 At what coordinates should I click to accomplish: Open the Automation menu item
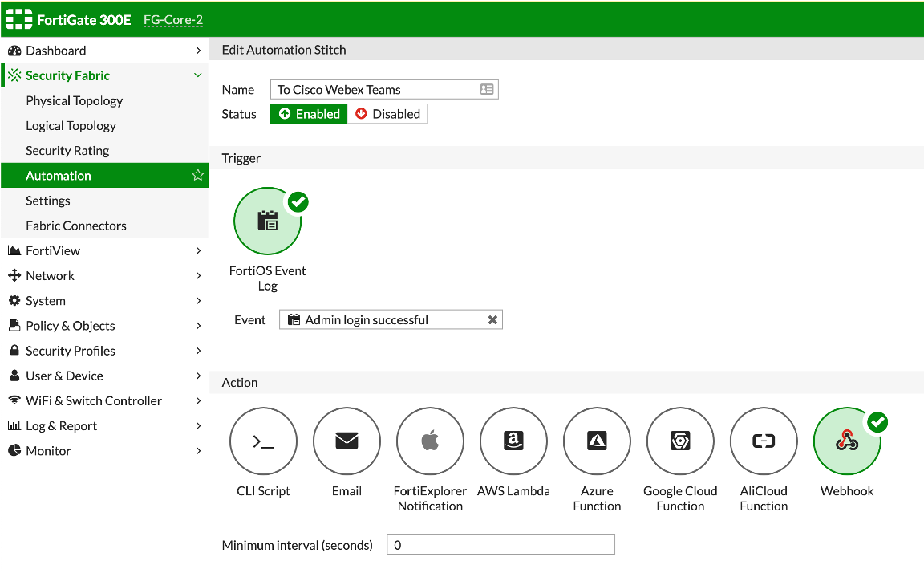[105, 176]
